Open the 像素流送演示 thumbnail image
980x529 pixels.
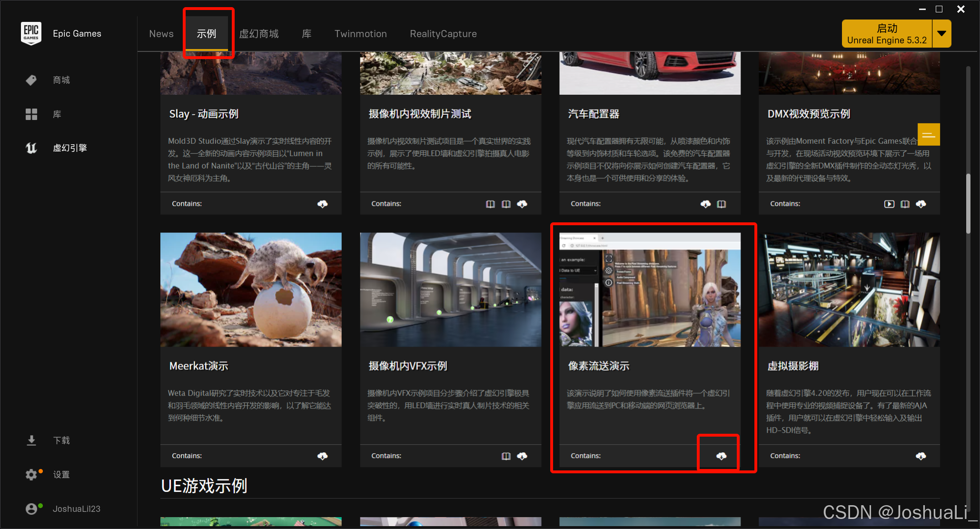click(x=650, y=289)
